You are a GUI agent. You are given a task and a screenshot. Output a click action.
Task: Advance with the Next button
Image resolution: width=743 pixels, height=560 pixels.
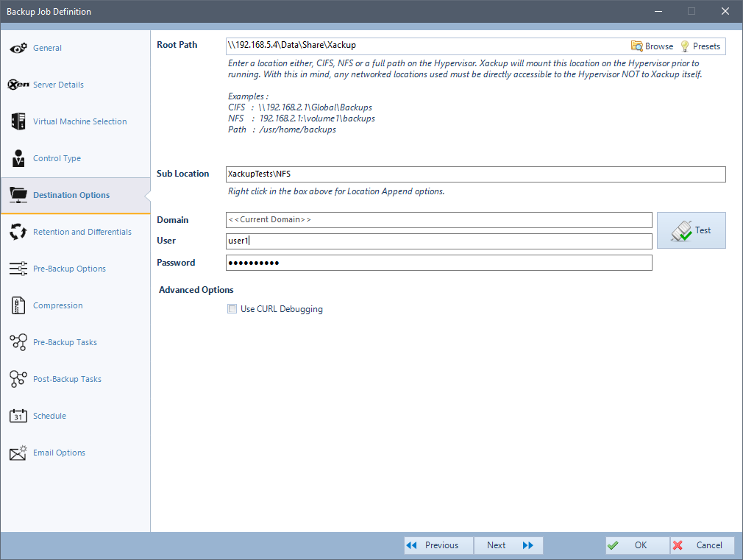(508, 545)
